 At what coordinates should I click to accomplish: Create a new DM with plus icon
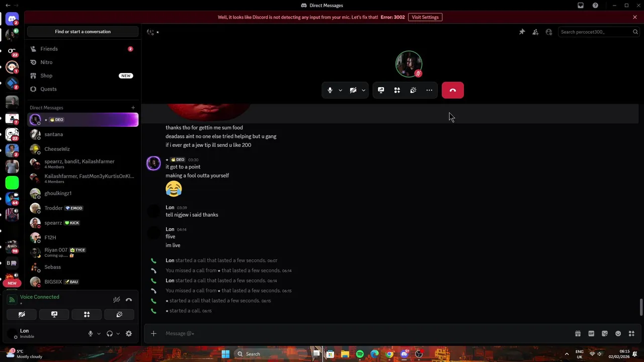point(133,108)
